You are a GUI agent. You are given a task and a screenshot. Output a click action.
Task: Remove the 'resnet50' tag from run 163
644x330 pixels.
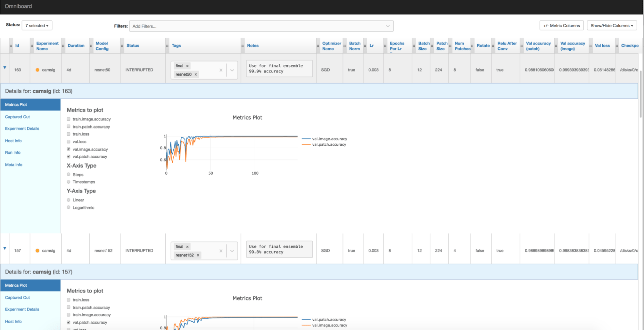(196, 75)
